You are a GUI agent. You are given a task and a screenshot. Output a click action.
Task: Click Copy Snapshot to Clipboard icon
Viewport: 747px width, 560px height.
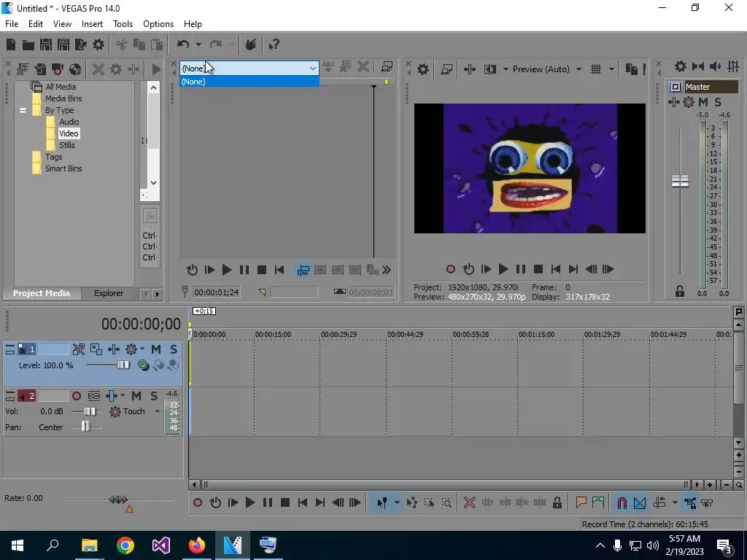coord(632,69)
